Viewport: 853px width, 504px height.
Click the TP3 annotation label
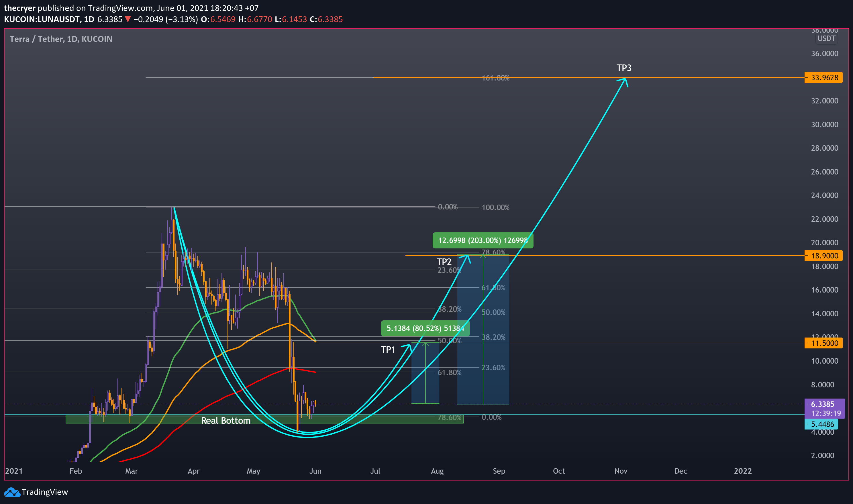[x=624, y=68]
